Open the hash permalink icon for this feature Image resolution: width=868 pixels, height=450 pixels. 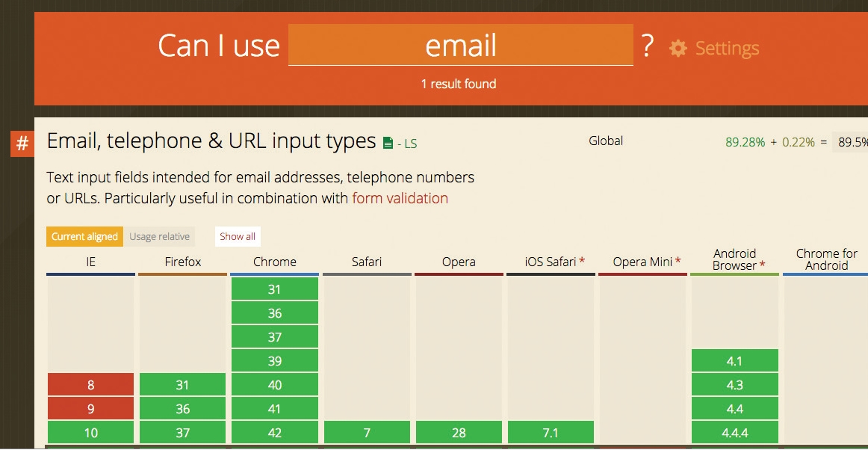[22, 144]
